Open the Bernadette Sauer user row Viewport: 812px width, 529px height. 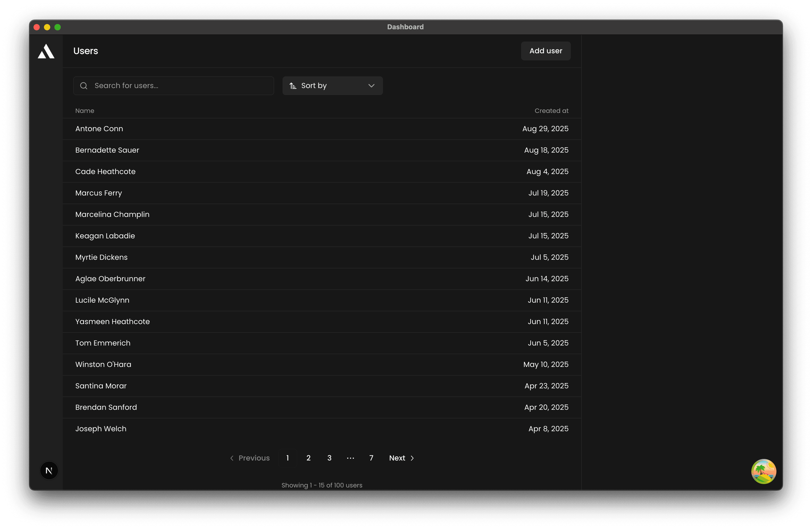coord(322,150)
